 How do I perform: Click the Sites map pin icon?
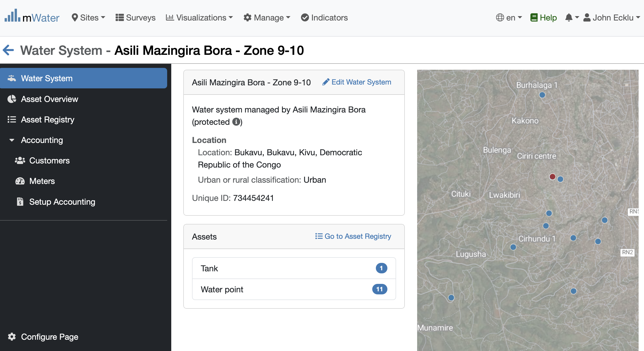point(75,18)
